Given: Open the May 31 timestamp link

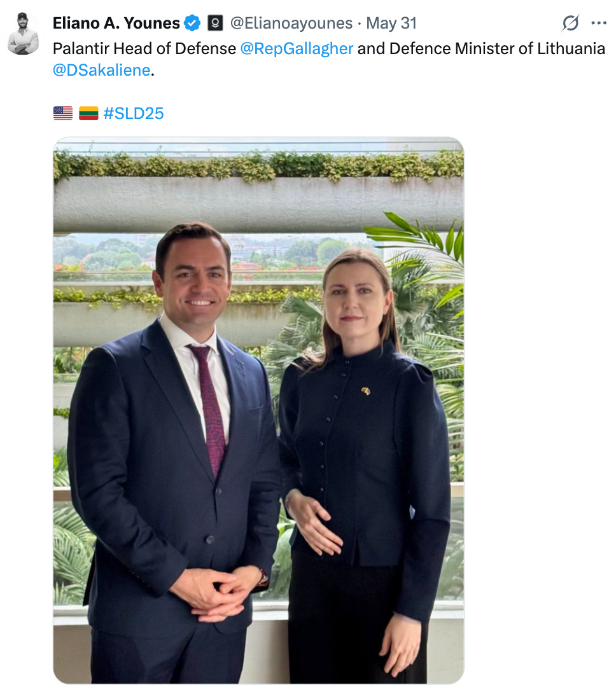Looking at the screenshot, I should click(391, 23).
